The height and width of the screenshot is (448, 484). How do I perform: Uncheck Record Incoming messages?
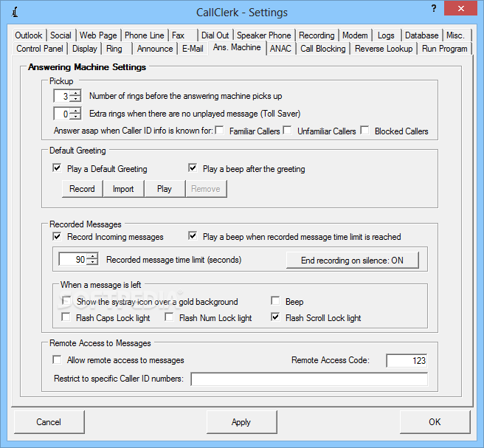(57, 236)
